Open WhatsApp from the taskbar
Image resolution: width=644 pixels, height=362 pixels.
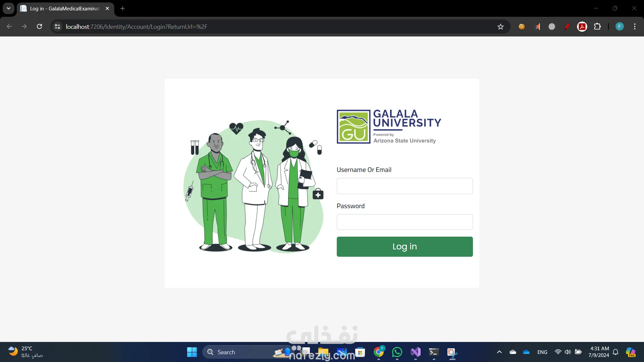click(x=397, y=352)
